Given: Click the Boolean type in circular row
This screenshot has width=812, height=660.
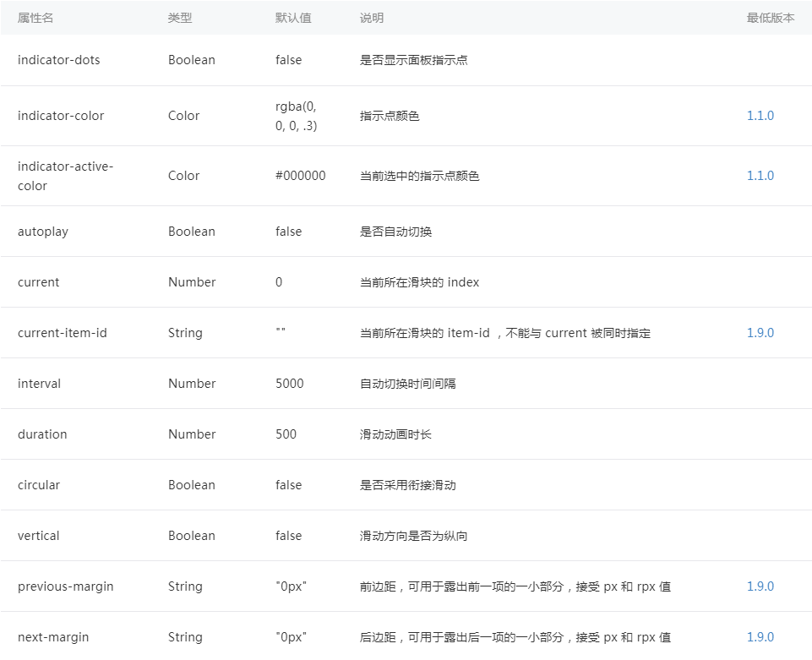Looking at the screenshot, I should (191, 485).
